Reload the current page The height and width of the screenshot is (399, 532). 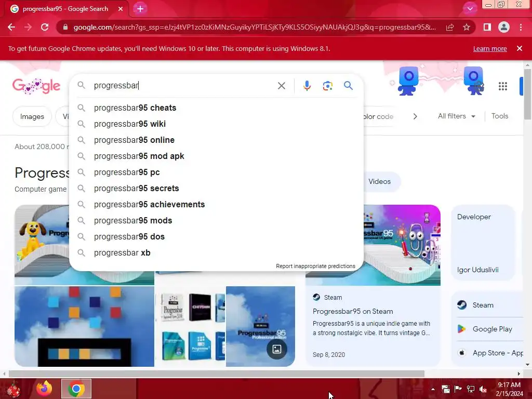pos(45,27)
